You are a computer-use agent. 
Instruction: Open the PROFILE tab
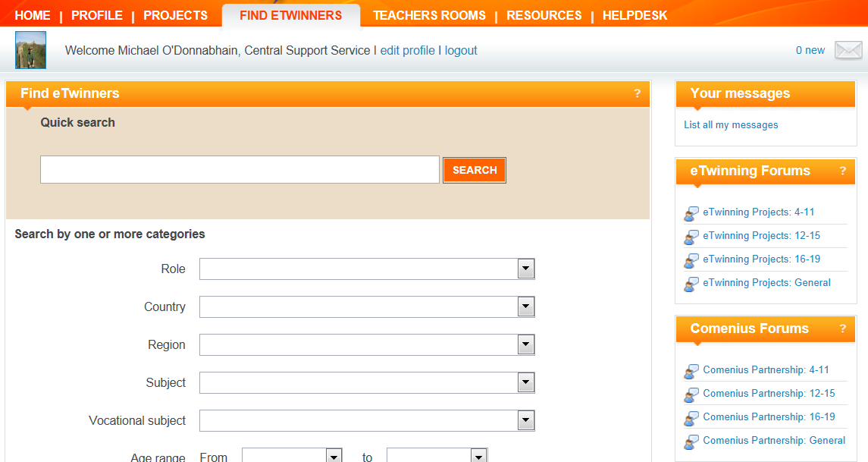[97, 15]
